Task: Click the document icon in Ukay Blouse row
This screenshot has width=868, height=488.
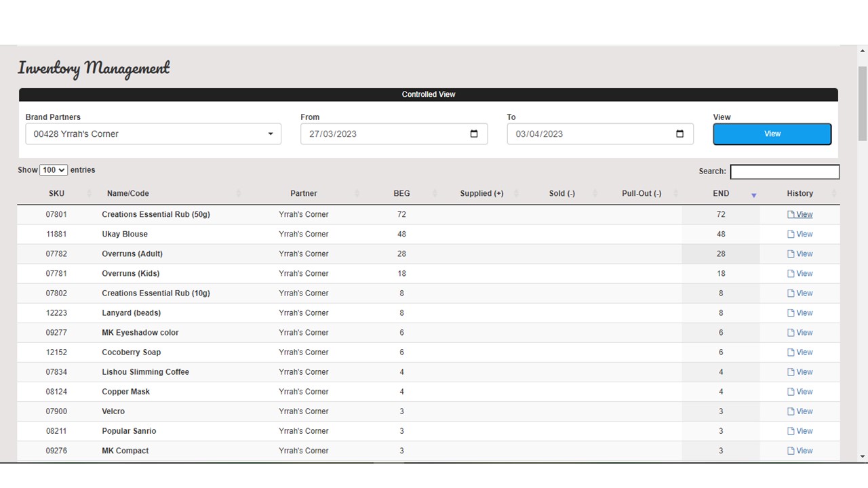Action: tap(791, 235)
